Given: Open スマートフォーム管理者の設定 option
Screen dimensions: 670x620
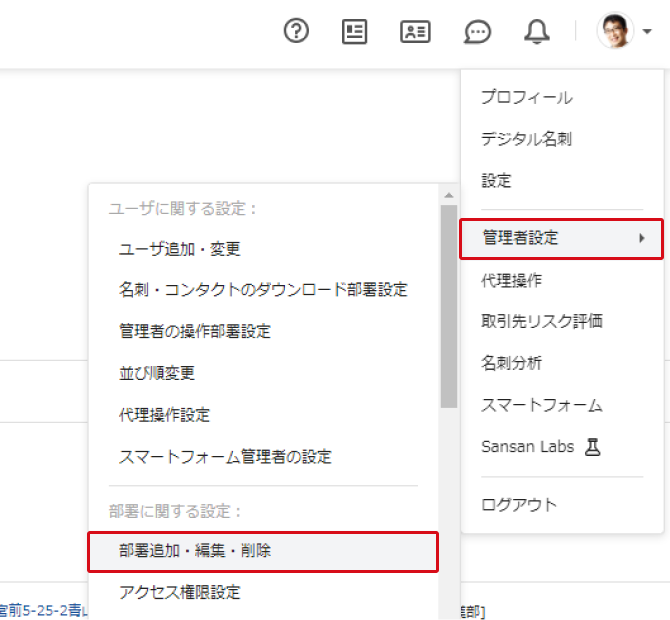Looking at the screenshot, I should [x=225, y=457].
